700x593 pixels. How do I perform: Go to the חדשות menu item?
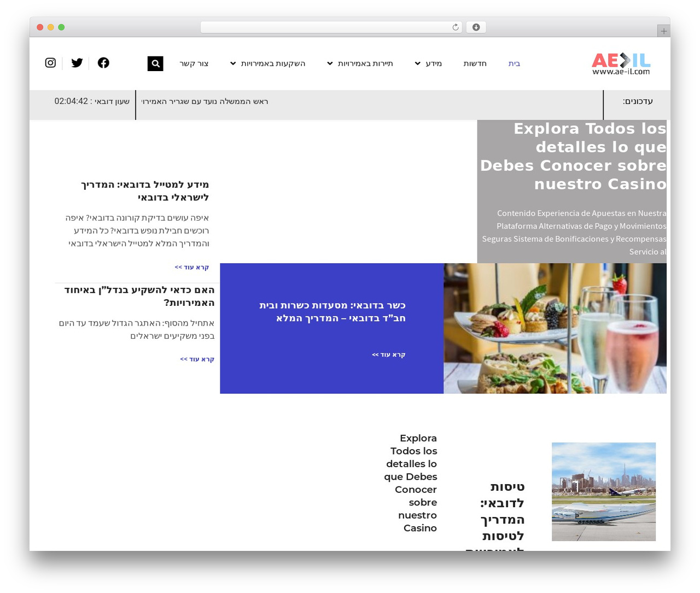[475, 63]
